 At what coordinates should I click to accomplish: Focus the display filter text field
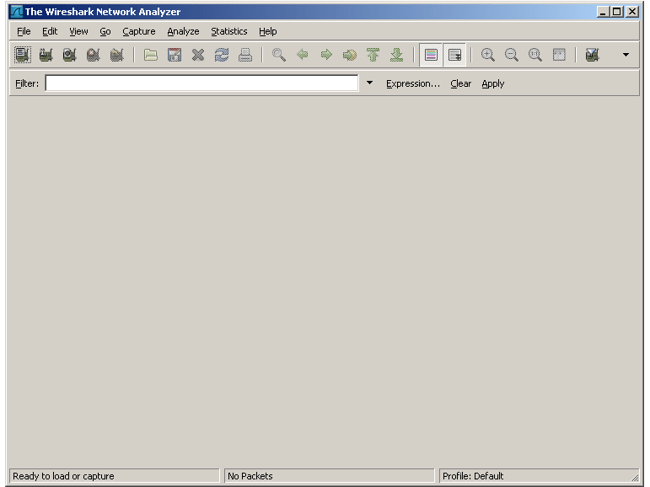pos(201,83)
